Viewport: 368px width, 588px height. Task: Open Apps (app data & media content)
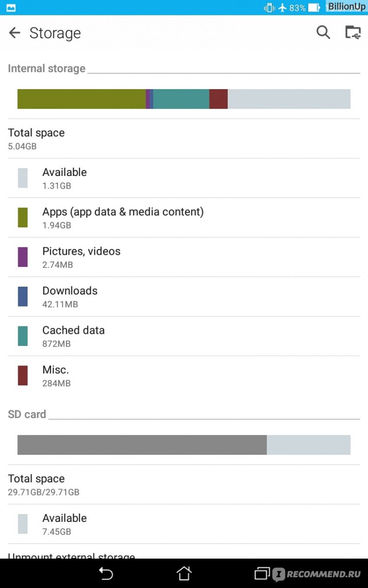pyautogui.click(x=184, y=218)
